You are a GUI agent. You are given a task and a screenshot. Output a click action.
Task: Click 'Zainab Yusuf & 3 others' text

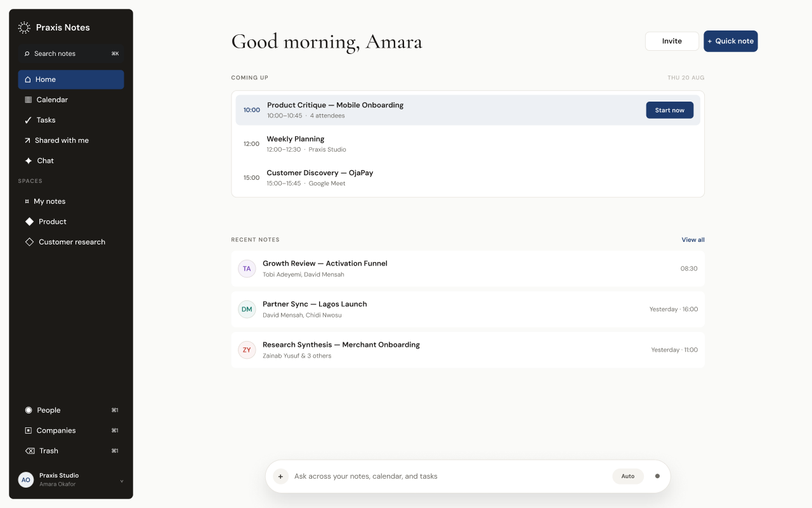click(x=297, y=356)
